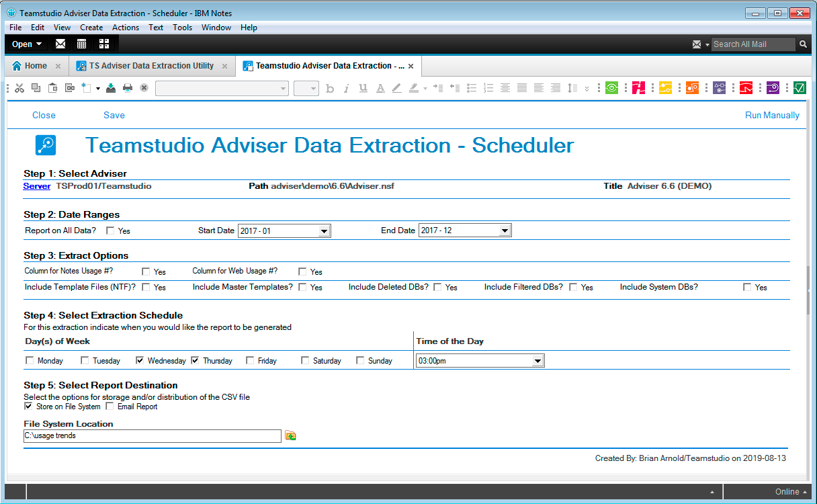817x504 pixels.
Task: Close the Teamstudio Adviser Data Extraction tab
Action: pyautogui.click(x=411, y=67)
